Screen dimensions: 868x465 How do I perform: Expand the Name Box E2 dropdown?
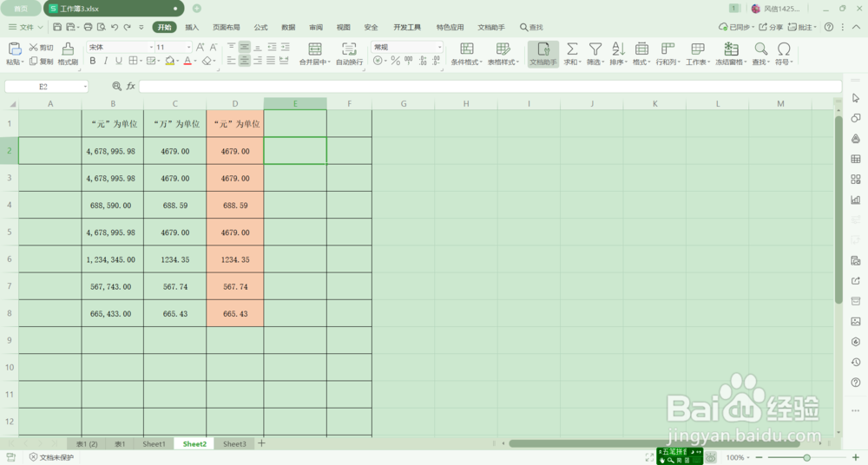(x=85, y=87)
